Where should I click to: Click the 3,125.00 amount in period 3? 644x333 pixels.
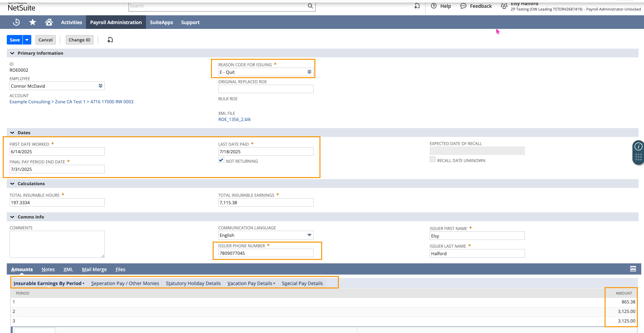click(x=627, y=321)
